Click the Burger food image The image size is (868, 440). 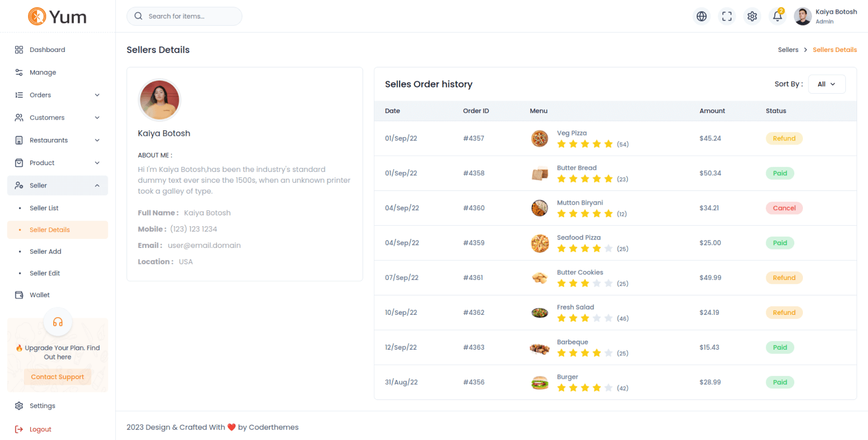[540, 382]
